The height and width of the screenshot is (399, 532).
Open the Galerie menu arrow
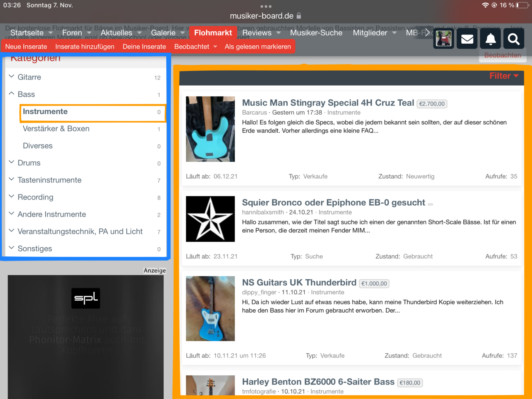coord(182,33)
